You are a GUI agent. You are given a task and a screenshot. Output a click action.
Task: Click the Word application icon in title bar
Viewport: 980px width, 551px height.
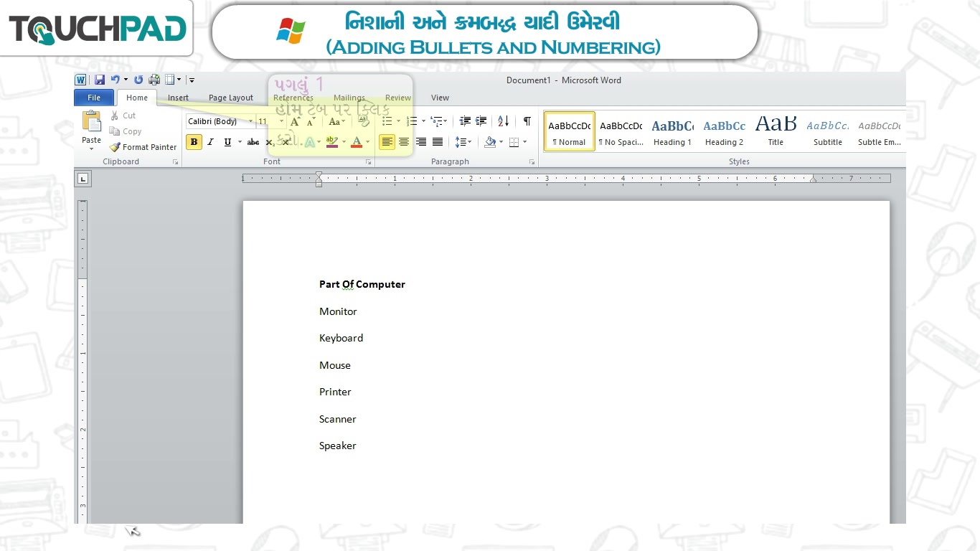tap(80, 80)
